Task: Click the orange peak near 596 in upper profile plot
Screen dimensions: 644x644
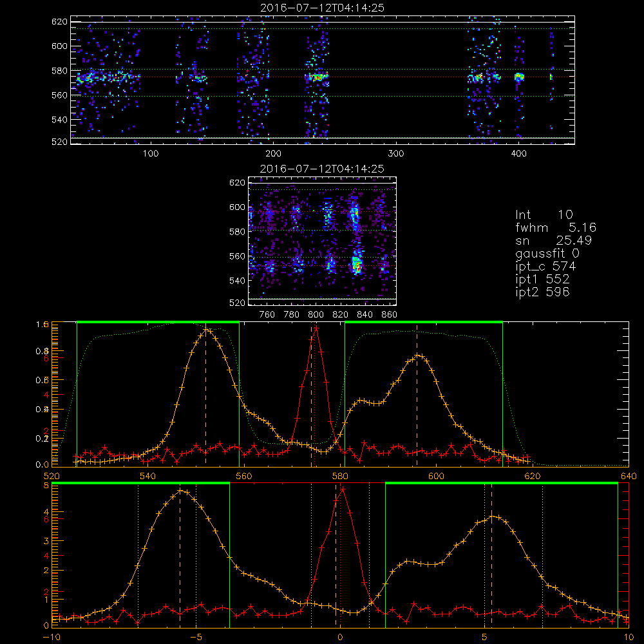Action: tap(418, 355)
